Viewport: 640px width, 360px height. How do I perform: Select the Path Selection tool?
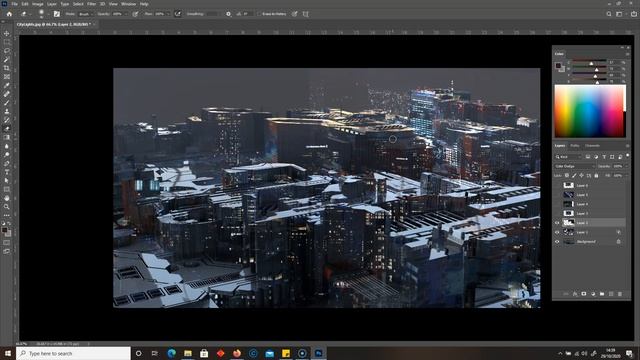(7, 180)
